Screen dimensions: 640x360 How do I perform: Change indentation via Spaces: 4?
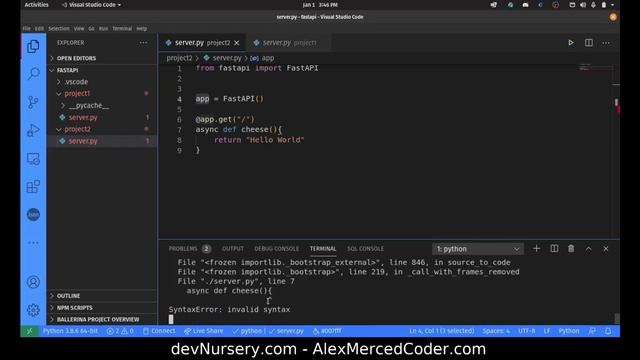(496, 331)
